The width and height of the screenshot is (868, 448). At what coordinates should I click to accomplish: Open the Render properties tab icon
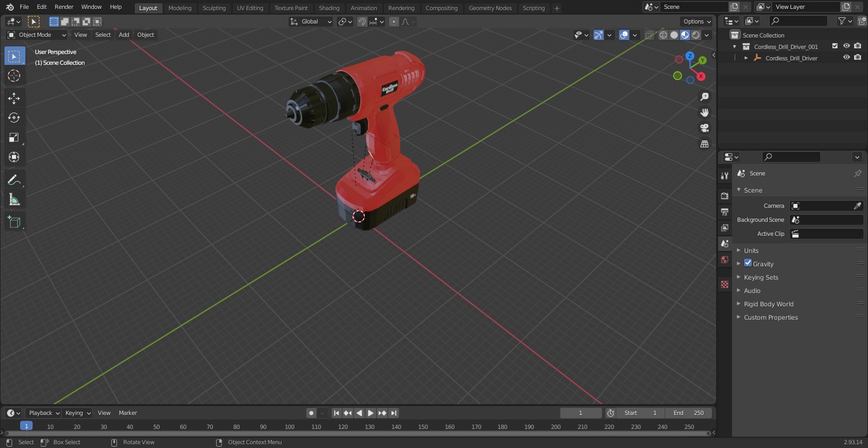tap(724, 196)
